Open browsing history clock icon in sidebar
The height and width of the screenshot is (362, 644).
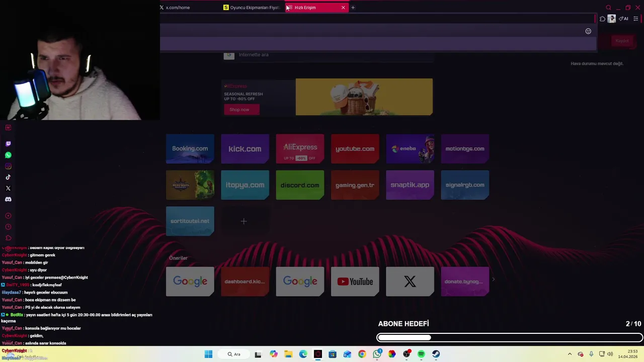(x=8, y=227)
